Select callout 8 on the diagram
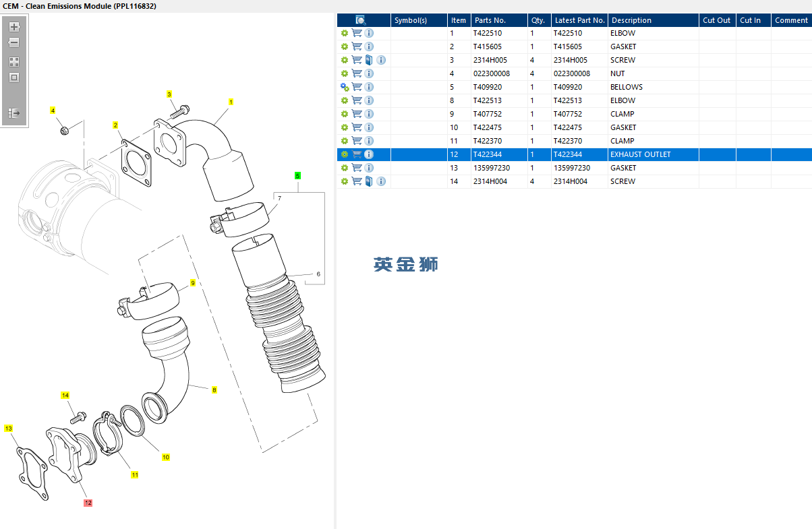The width and height of the screenshot is (812, 529). [x=214, y=390]
